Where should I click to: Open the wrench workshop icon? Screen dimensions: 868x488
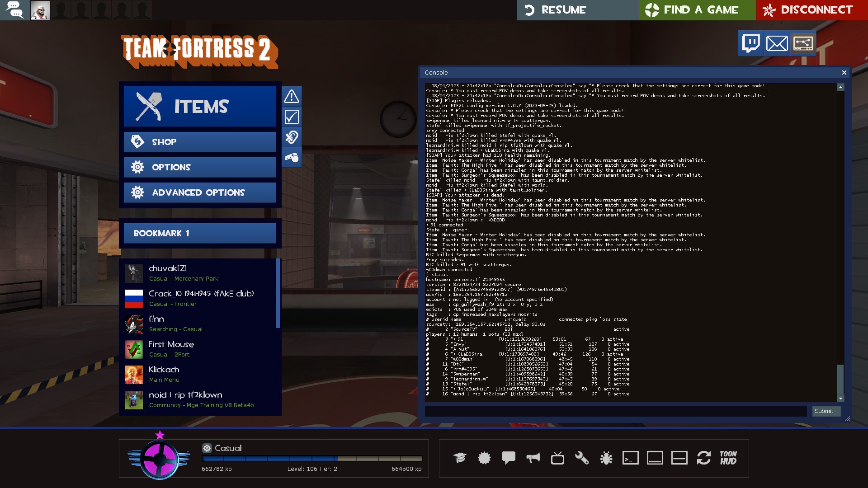tap(582, 458)
